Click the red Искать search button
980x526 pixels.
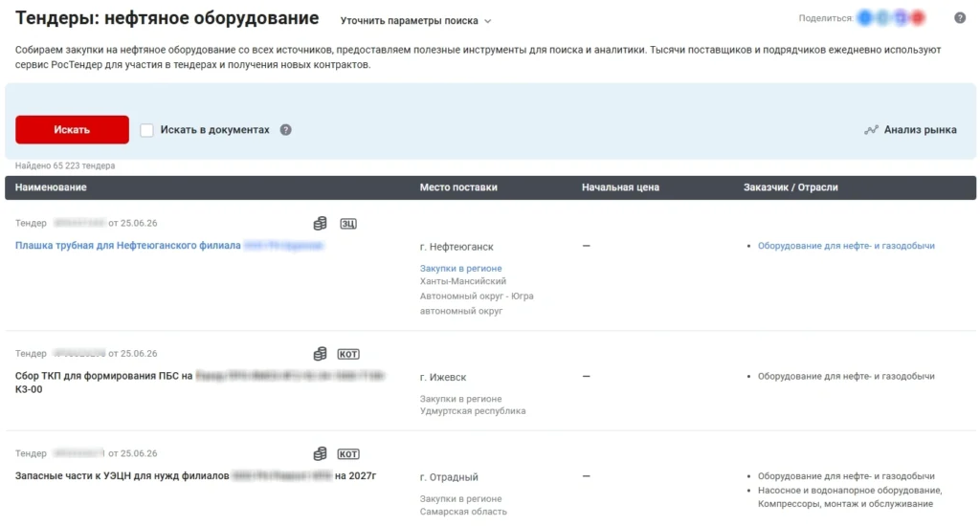(72, 129)
